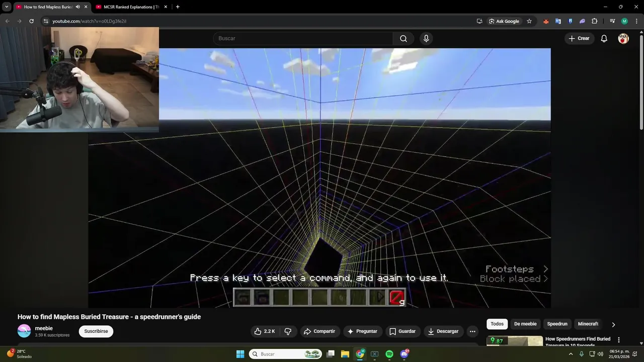Select the Minecraft filter chip

coord(588,324)
